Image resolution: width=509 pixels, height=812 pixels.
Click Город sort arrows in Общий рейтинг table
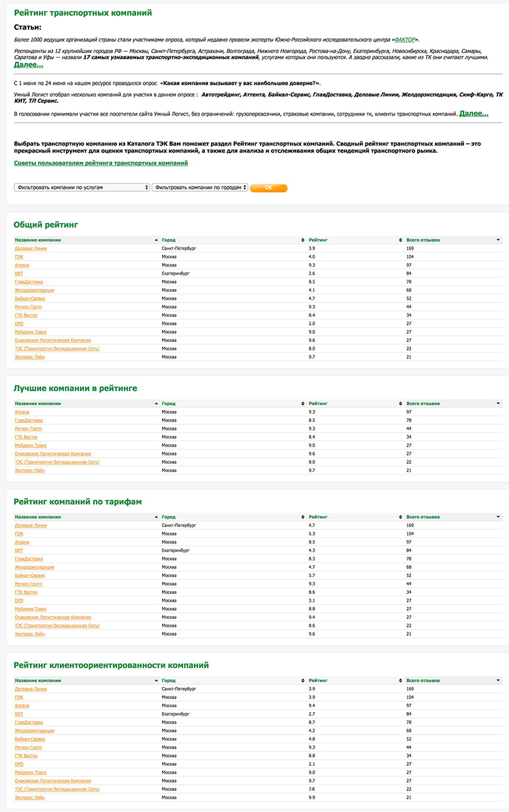303,240
